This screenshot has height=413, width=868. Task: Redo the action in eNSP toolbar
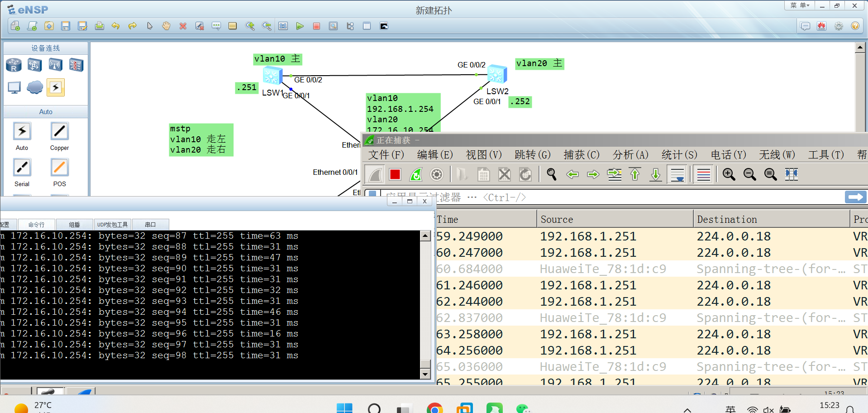tap(133, 26)
